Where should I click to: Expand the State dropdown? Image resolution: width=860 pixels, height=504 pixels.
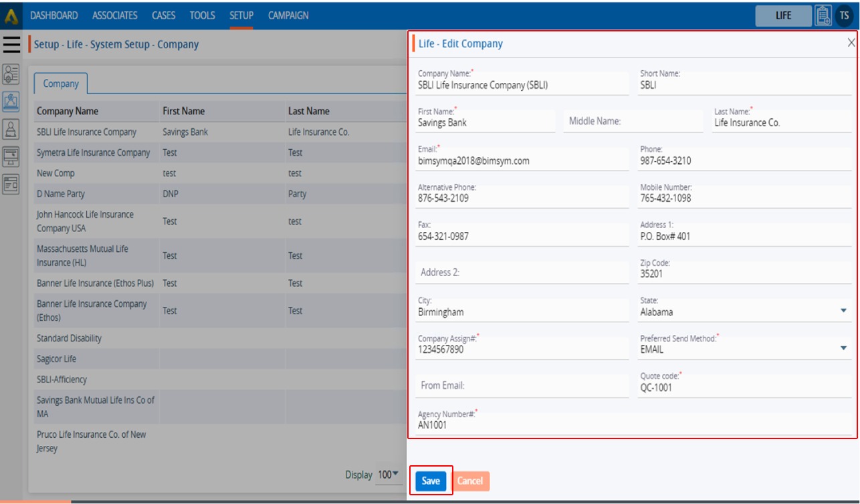[843, 311]
